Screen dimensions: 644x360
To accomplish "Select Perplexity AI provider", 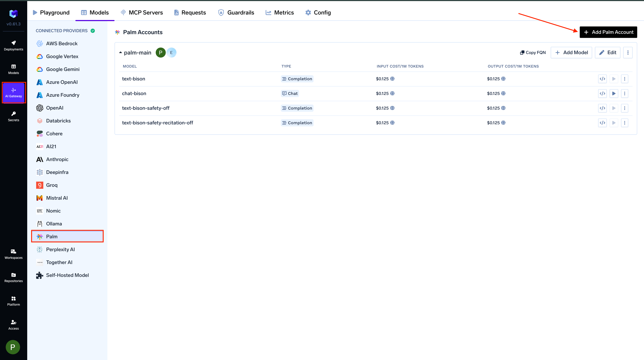I will click(x=67, y=249).
